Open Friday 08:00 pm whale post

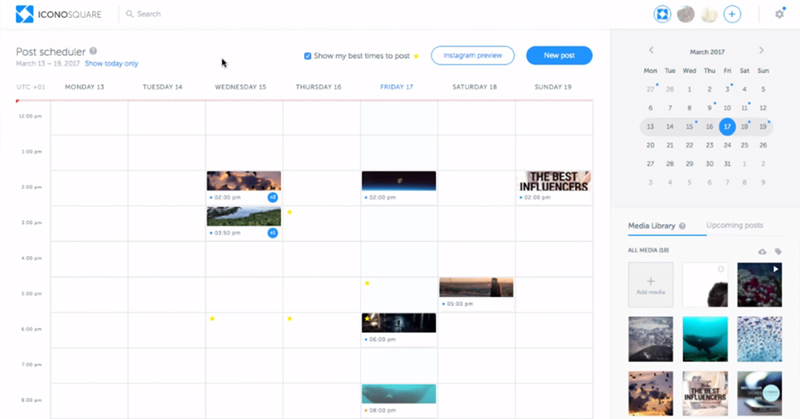tap(399, 394)
